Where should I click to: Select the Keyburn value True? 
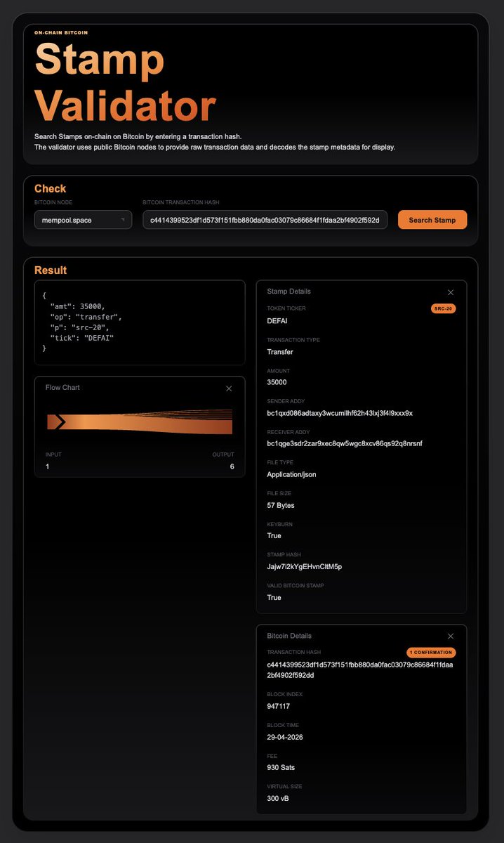274,535
